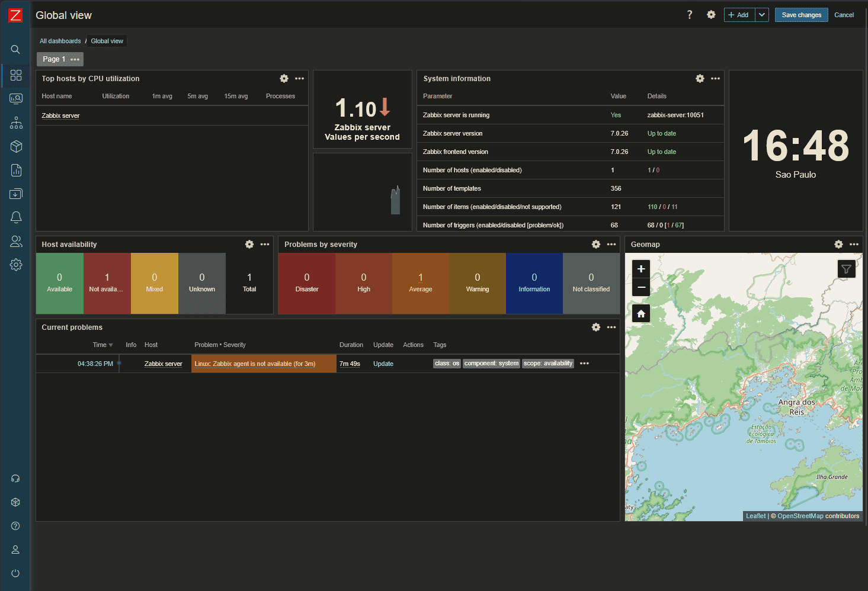
Task: Click the 'component: system' tag
Action: (491, 364)
